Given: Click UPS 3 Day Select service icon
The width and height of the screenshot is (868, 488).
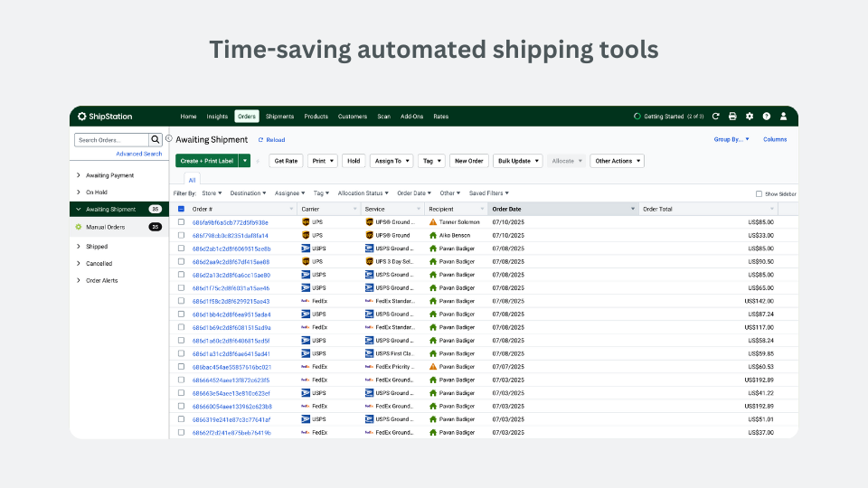Looking at the screenshot, I should point(369,262).
